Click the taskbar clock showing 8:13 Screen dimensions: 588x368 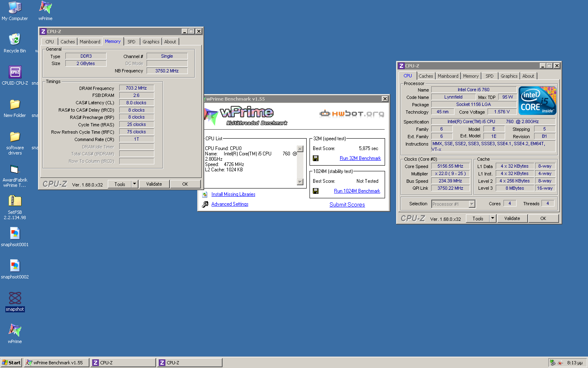click(575, 363)
